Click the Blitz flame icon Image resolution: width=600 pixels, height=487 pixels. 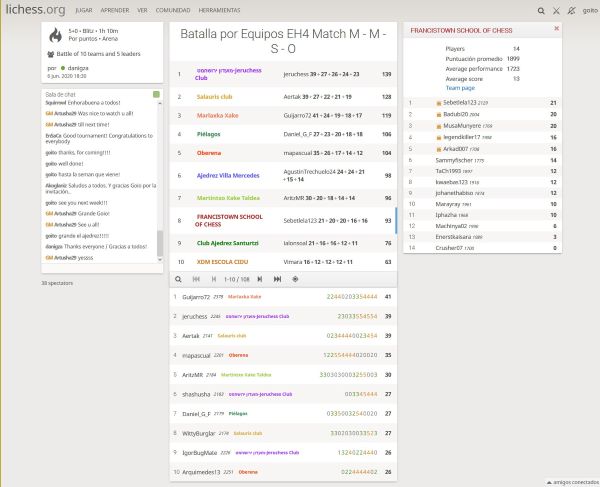coord(55,35)
